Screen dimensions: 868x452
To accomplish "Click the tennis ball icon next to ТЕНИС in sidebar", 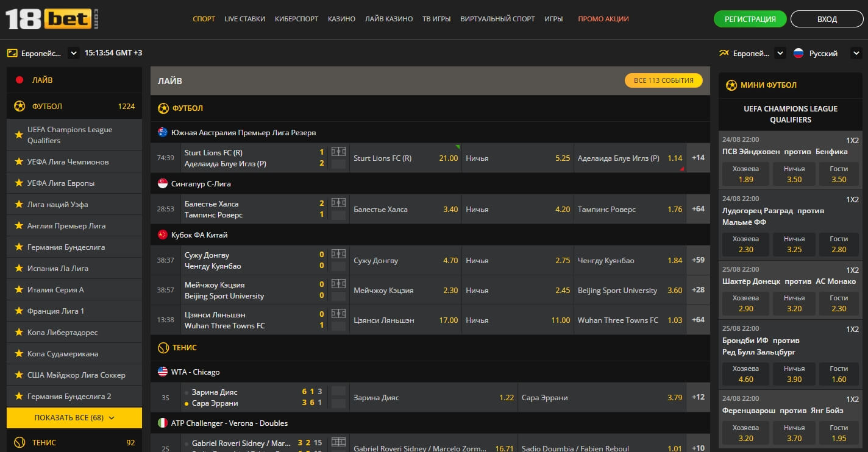I will [x=20, y=442].
